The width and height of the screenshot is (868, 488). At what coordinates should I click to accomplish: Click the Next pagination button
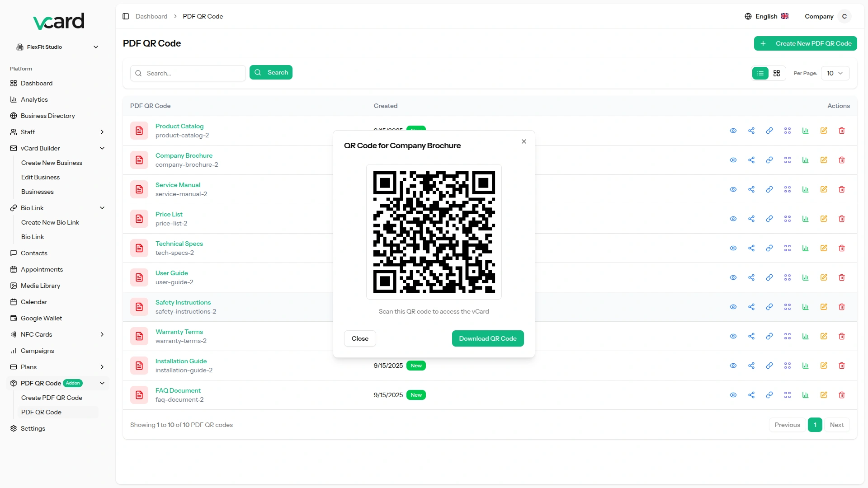(837, 425)
